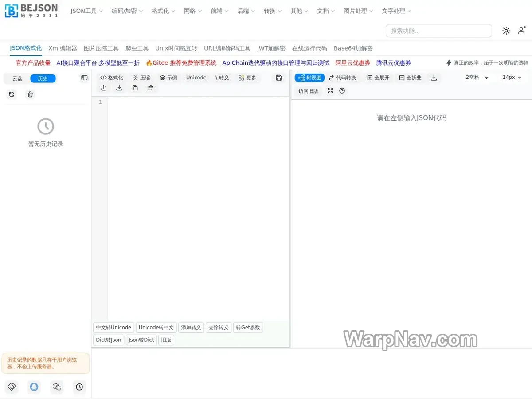
Task: Open the 网络 menu
Action: 193,11
